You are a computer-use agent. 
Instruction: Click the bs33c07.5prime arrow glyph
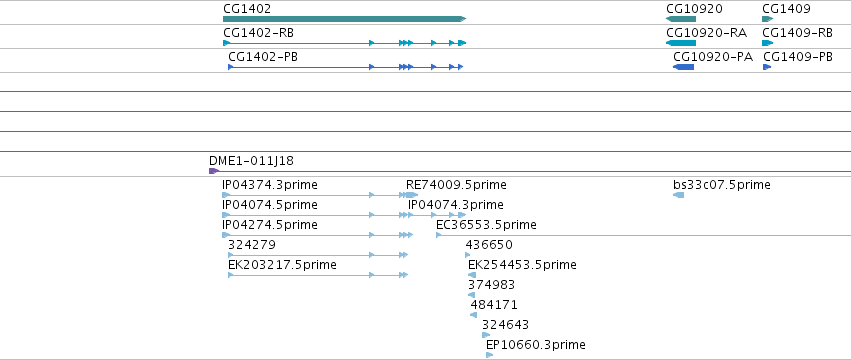click(x=678, y=195)
